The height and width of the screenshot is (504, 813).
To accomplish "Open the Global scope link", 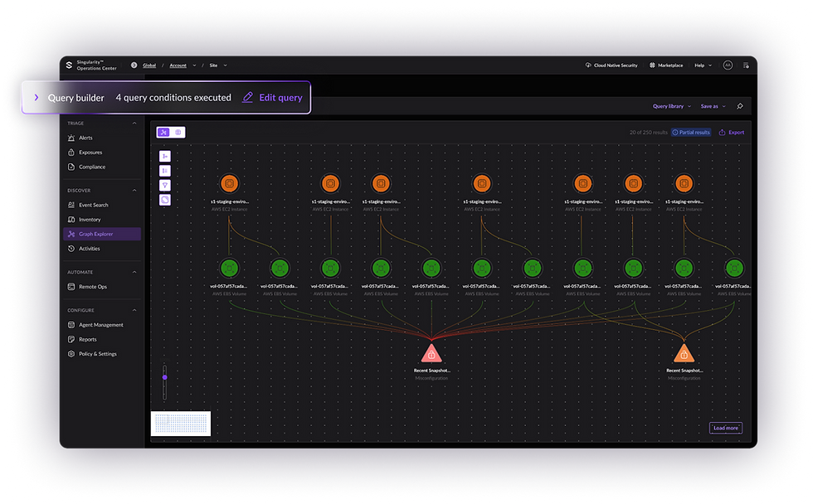I will 149,65.
